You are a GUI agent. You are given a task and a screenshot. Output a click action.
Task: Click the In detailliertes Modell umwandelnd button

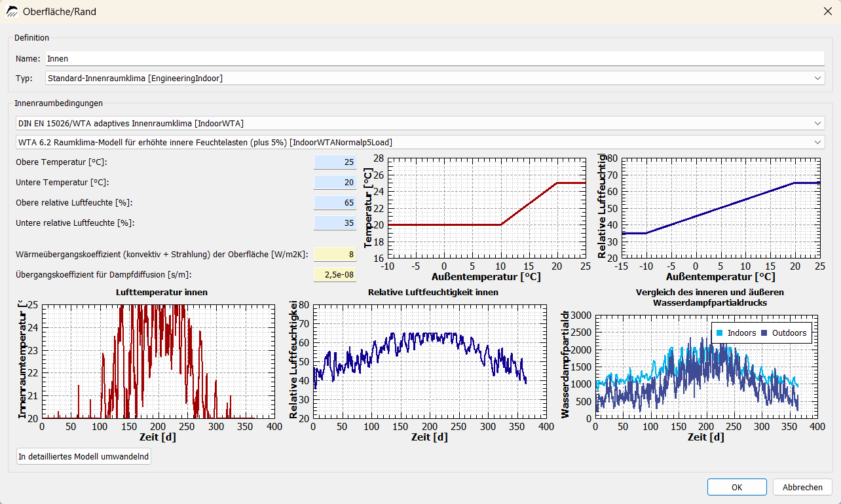pyautogui.click(x=84, y=456)
